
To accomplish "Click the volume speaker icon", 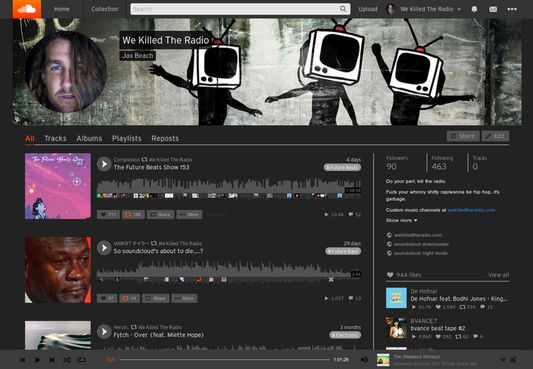I will 364,359.
